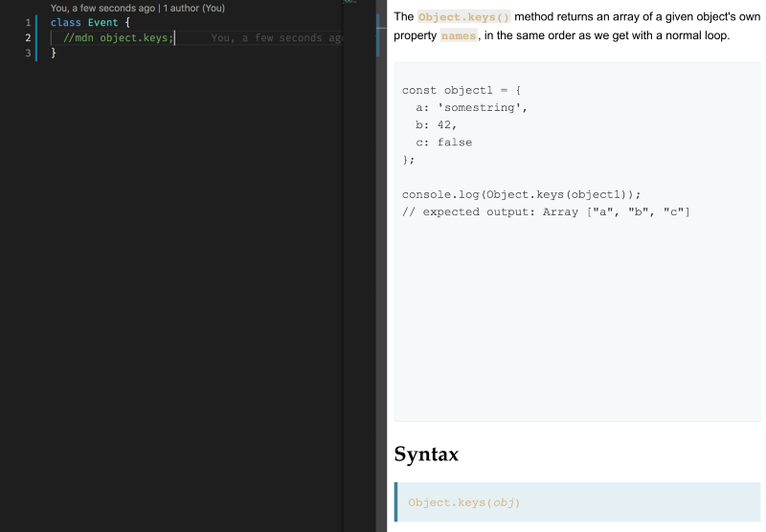Click the italic 'obj' parameter
Screen dimensions: 766x532
[504, 502]
